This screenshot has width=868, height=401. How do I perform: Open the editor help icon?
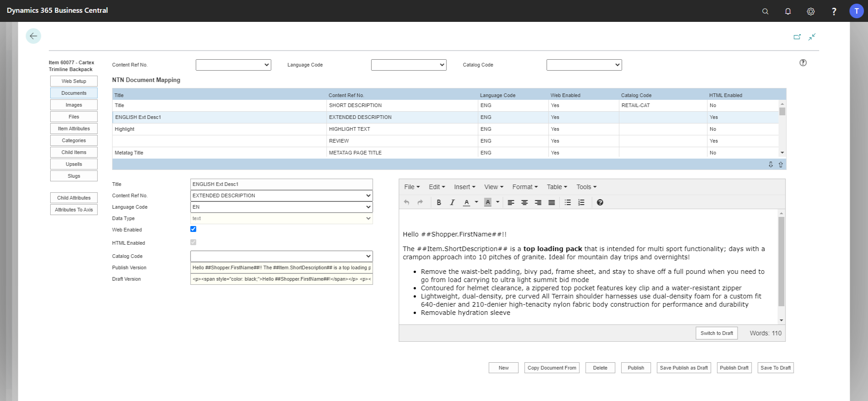600,202
